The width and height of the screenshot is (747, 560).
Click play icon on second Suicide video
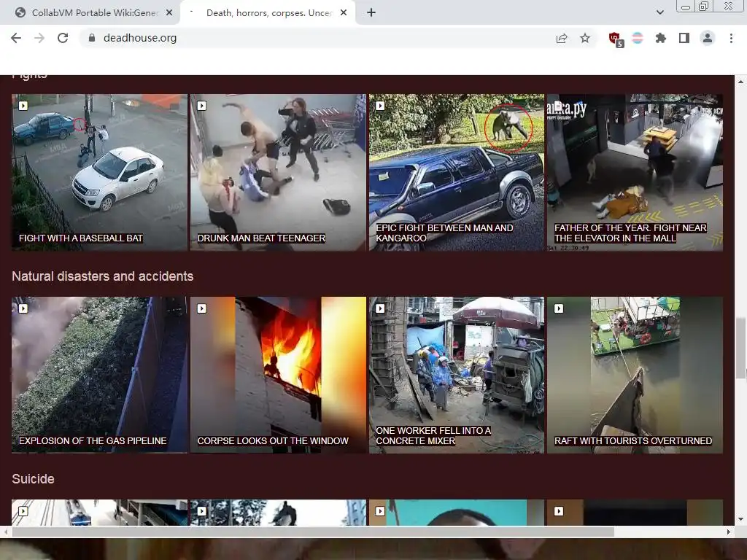tap(201, 511)
